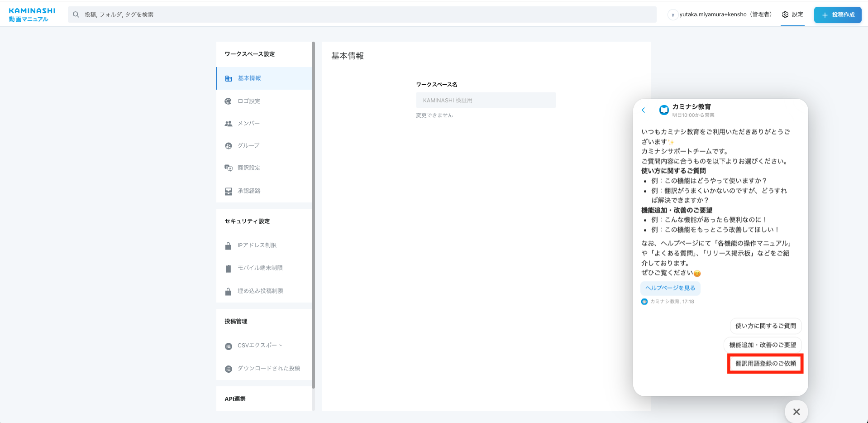This screenshot has height=423, width=868.
Task: Open the ヘルプページを見る link button
Action: tap(670, 288)
